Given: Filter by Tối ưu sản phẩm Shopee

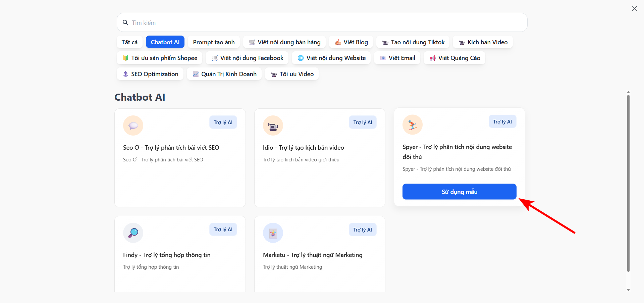Looking at the screenshot, I should click(x=160, y=58).
